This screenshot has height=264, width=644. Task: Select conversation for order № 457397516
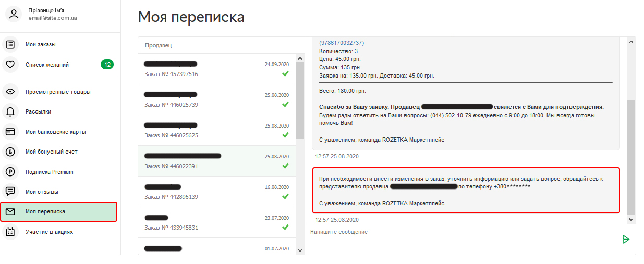(217, 69)
